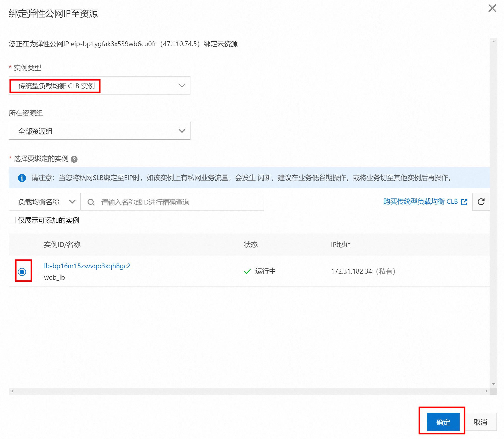Open the 负载均衡名称 filter dropdown
Image resolution: width=504 pixels, height=439 pixels.
pyautogui.click(x=45, y=202)
